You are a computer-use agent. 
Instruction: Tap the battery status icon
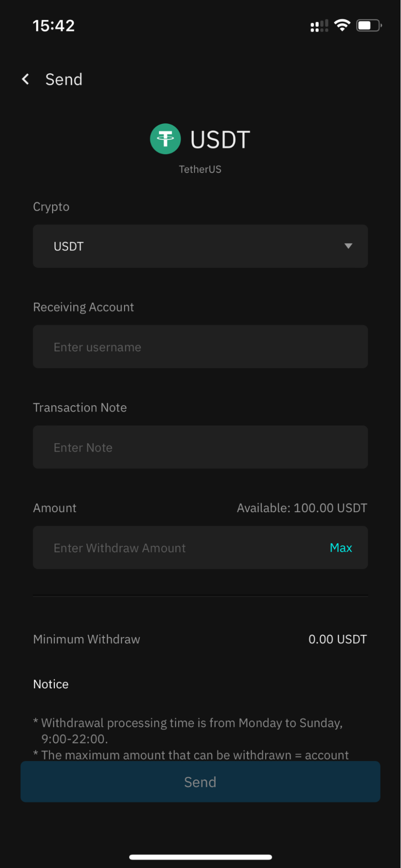pos(369,26)
